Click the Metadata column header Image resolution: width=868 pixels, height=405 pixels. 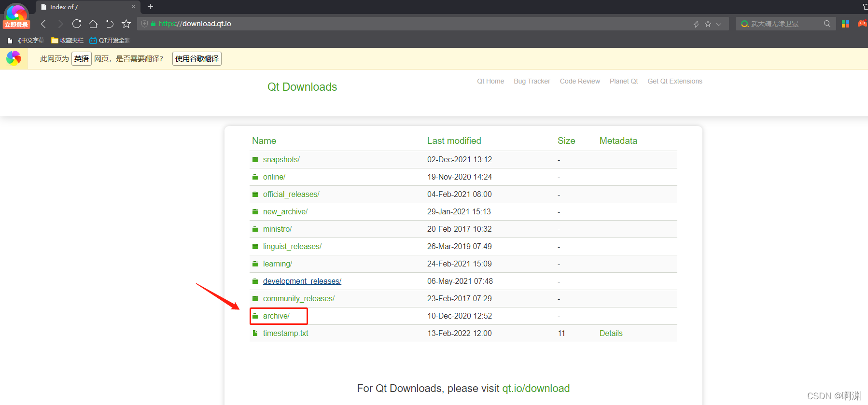(618, 141)
